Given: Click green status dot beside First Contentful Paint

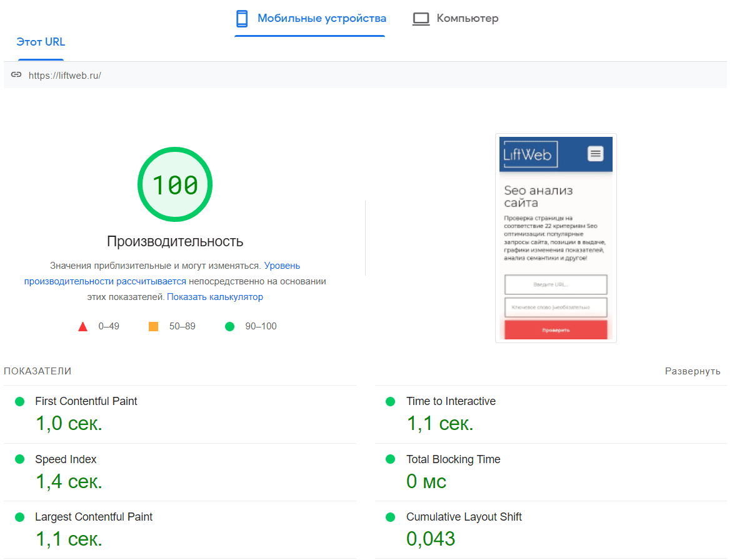Looking at the screenshot, I should (19, 401).
